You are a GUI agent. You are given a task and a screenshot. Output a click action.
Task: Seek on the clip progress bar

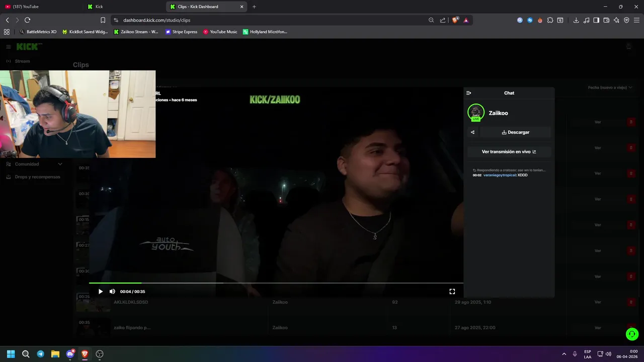pos(276,283)
